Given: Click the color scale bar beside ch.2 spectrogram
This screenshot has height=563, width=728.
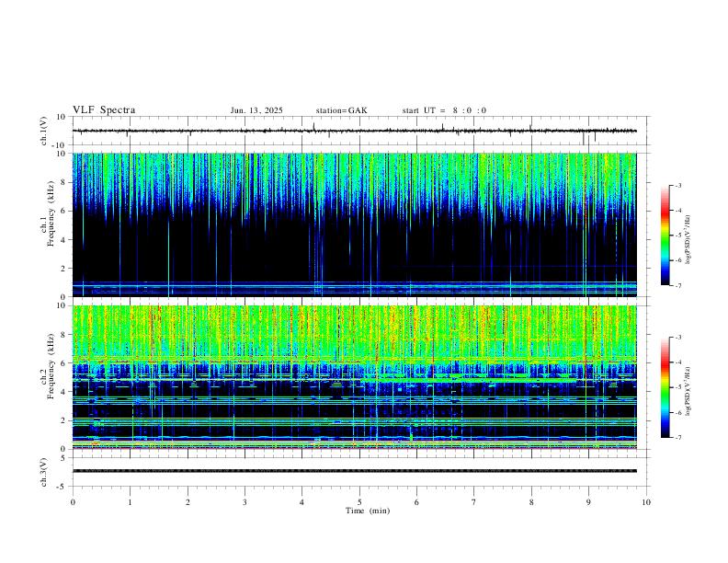Looking at the screenshot, I should click(665, 387).
